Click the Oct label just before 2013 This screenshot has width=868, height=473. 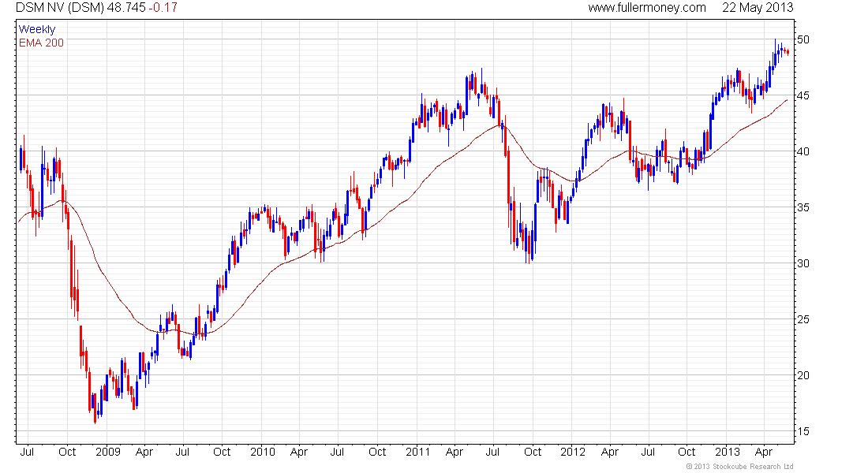click(687, 452)
